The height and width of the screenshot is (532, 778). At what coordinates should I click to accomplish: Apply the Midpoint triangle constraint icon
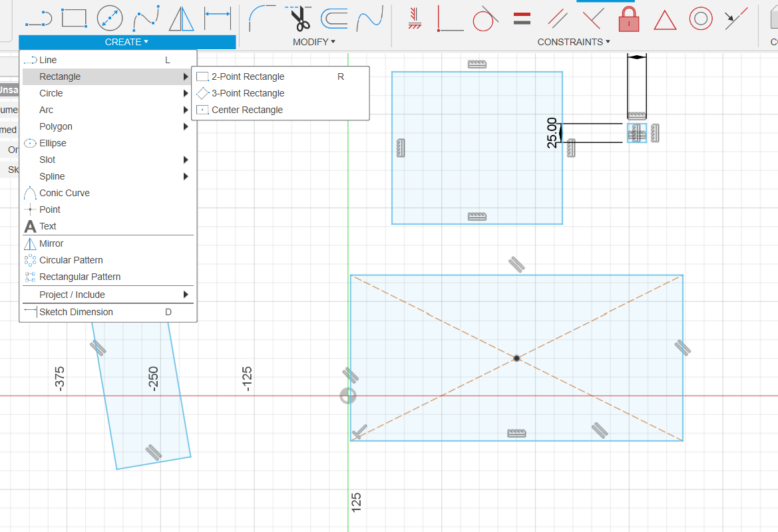point(665,20)
